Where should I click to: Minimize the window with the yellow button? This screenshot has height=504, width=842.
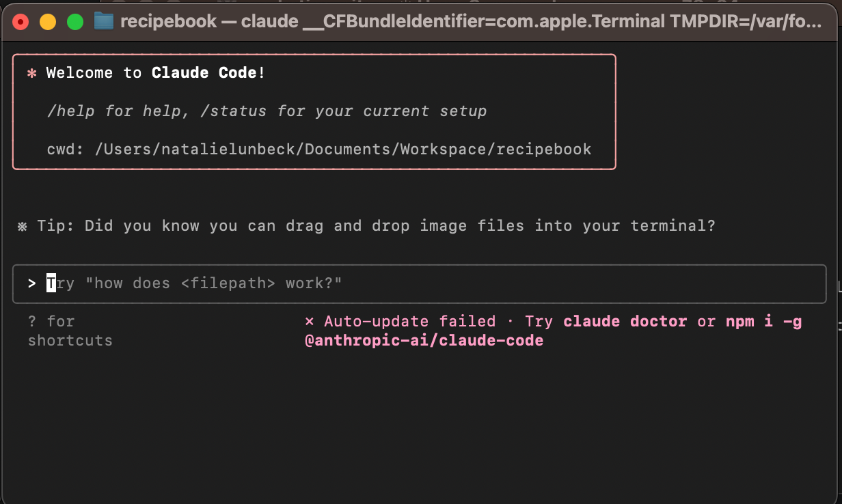tap(48, 22)
